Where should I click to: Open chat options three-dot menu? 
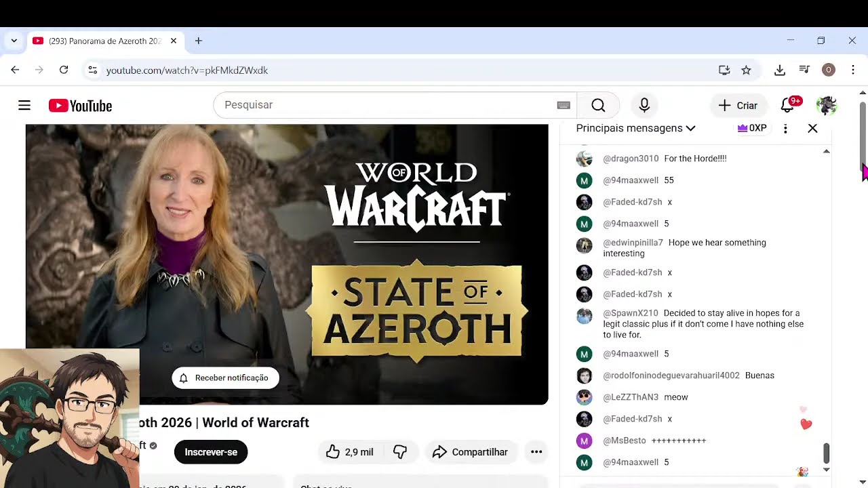click(x=785, y=128)
